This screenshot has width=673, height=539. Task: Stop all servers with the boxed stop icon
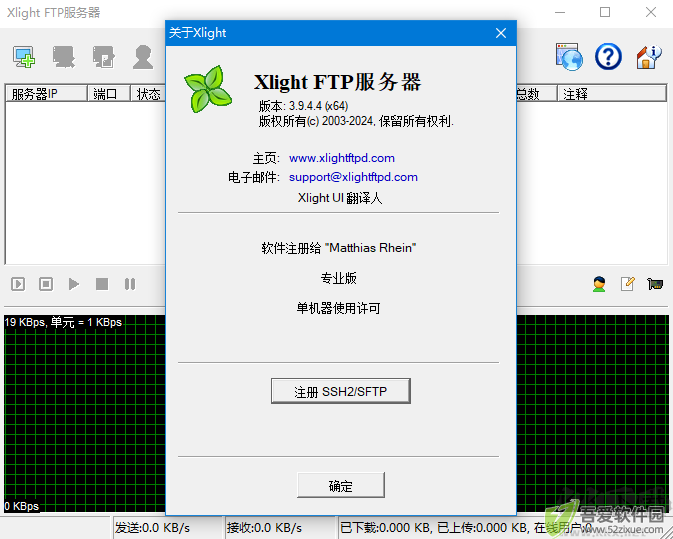[46, 284]
